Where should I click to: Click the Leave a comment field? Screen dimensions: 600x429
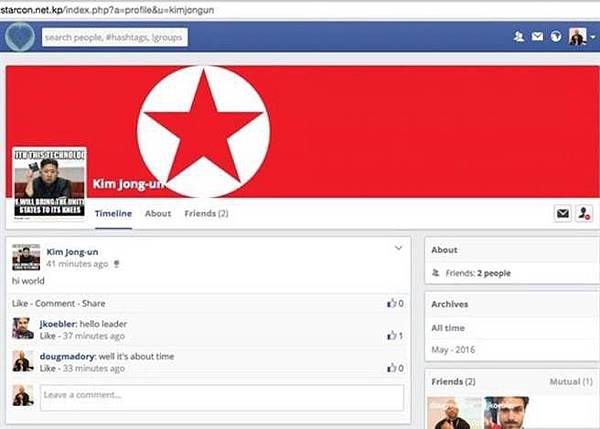(222, 398)
